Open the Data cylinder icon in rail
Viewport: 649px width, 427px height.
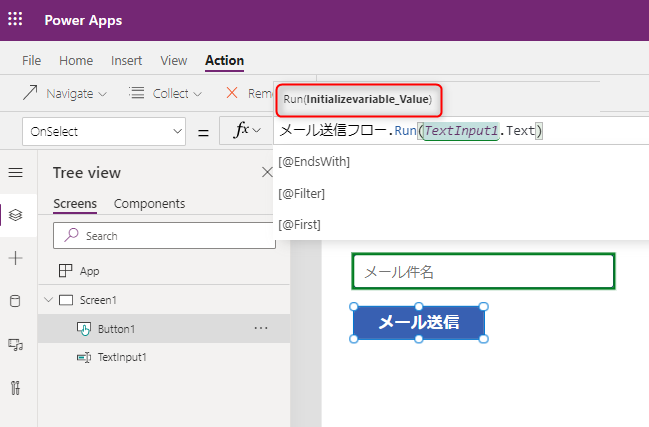(15, 301)
